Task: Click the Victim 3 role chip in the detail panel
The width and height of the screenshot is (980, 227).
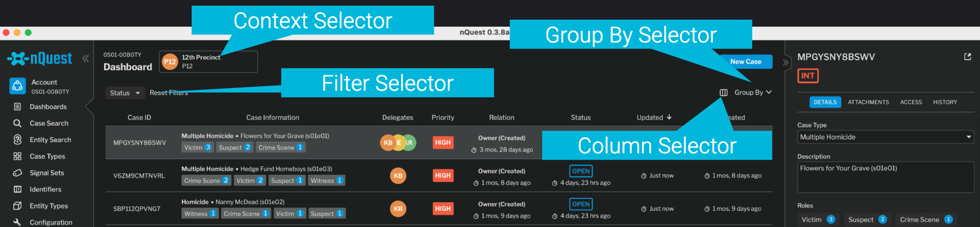Action: tap(818, 219)
